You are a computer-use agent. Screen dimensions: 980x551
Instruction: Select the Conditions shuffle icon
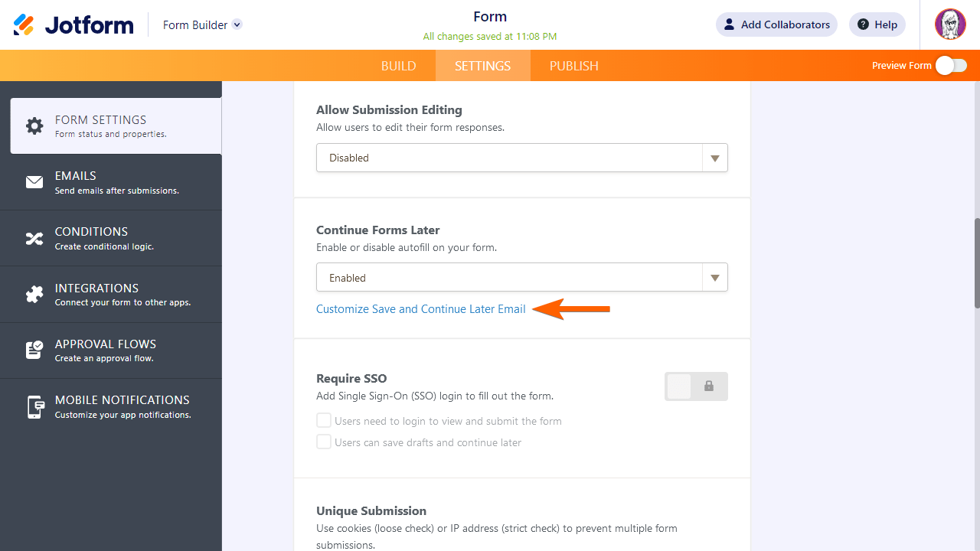point(34,238)
